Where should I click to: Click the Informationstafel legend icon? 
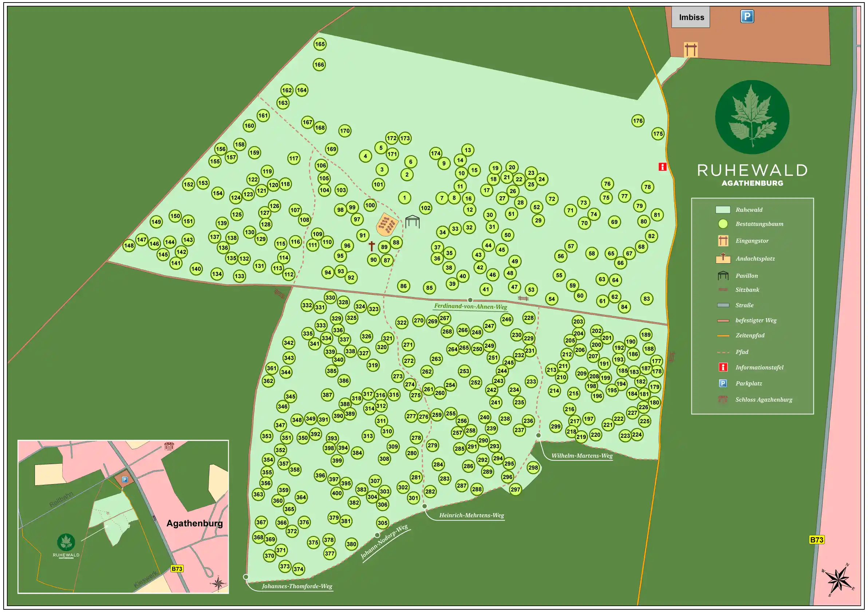click(x=723, y=367)
